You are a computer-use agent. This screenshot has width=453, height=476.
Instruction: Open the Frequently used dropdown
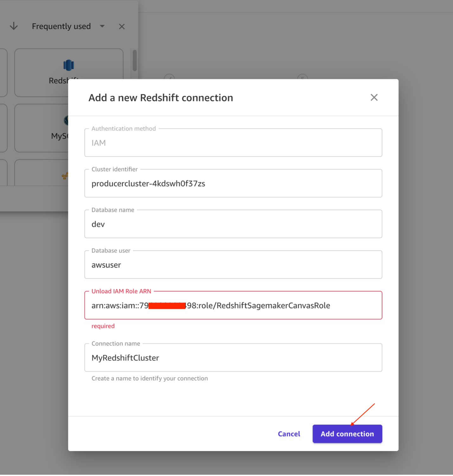pos(102,26)
